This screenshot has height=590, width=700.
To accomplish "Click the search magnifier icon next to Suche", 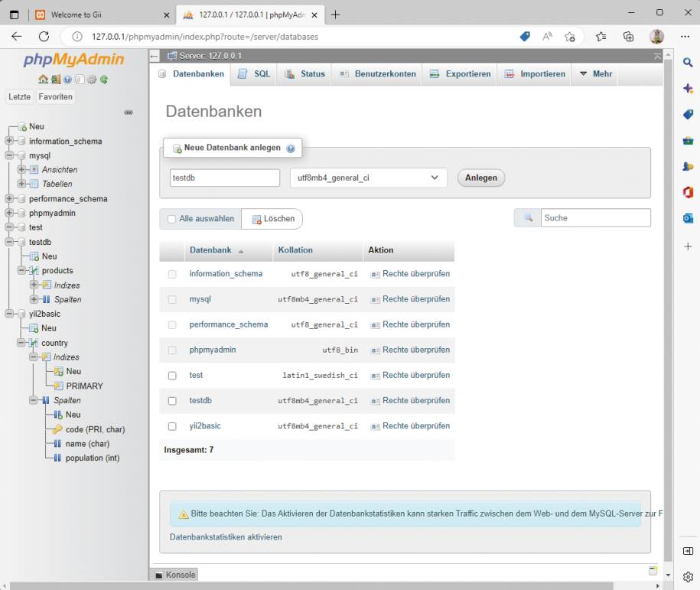I will pos(528,218).
